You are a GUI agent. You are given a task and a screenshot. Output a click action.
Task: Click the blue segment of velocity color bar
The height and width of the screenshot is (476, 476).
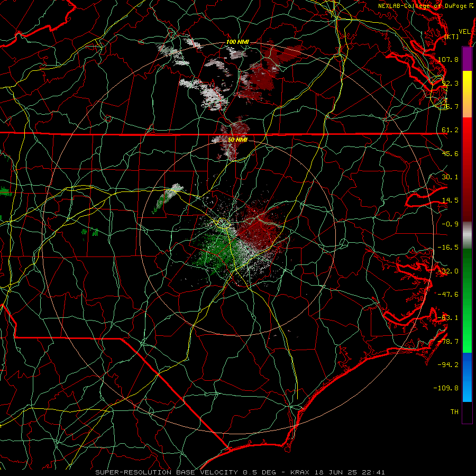(467, 377)
